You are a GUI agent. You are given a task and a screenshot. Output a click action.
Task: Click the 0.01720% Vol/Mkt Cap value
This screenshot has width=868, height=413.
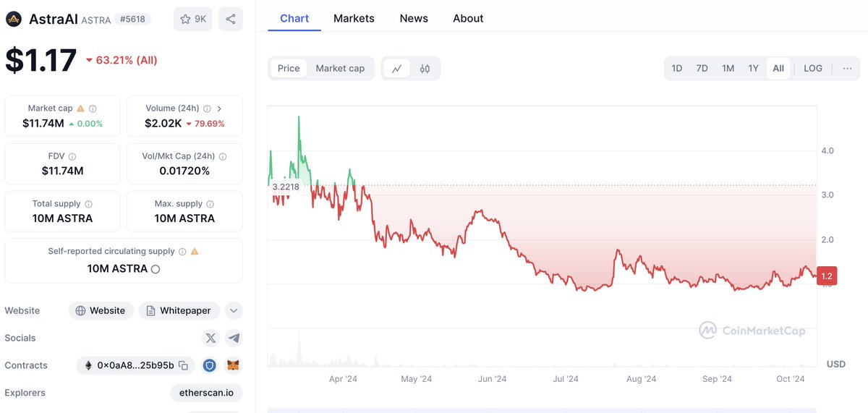184,171
